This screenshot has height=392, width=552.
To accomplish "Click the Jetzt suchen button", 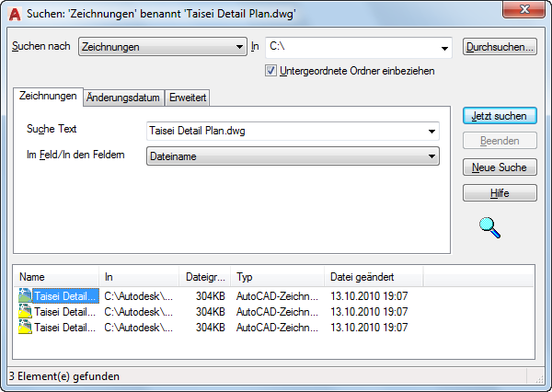I will pyautogui.click(x=500, y=116).
